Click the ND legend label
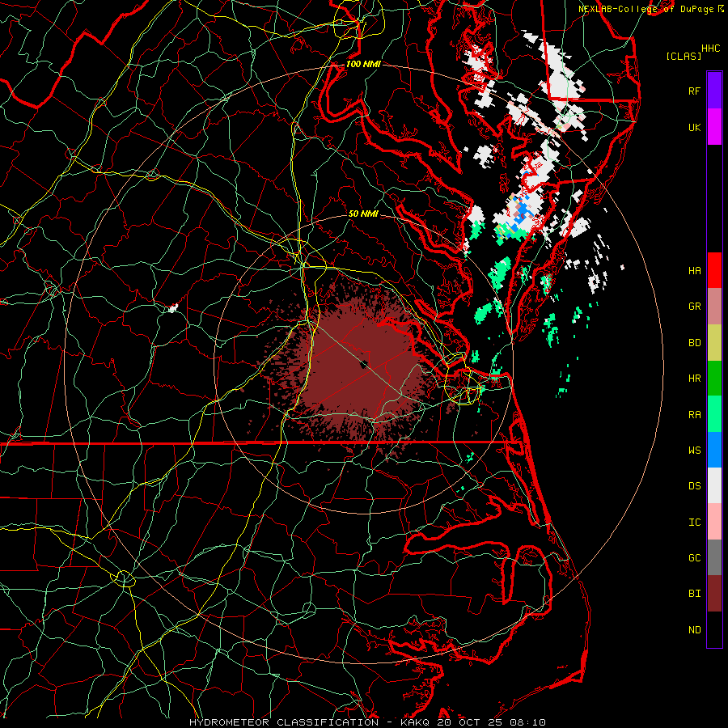The width and height of the screenshot is (728, 728). pyautogui.click(x=694, y=630)
